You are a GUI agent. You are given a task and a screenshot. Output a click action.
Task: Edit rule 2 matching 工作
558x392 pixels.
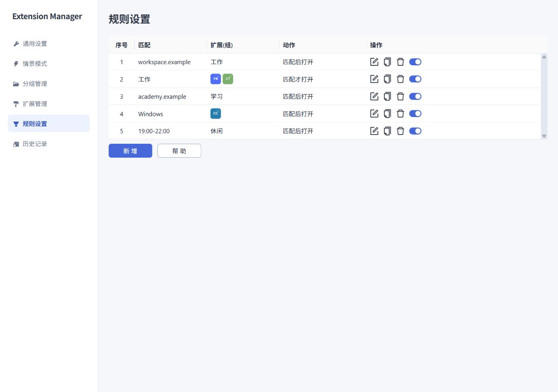pyautogui.click(x=374, y=79)
